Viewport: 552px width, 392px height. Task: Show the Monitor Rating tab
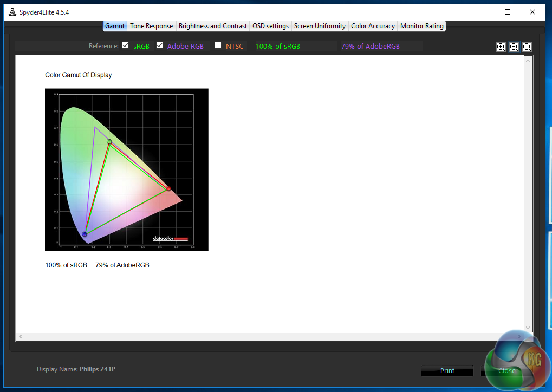(x=421, y=26)
